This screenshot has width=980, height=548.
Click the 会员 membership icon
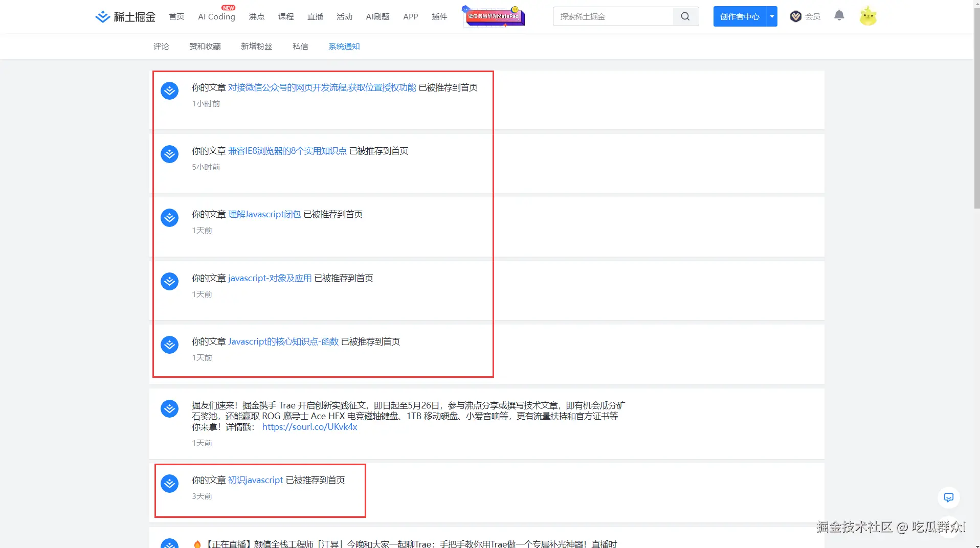point(796,16)
